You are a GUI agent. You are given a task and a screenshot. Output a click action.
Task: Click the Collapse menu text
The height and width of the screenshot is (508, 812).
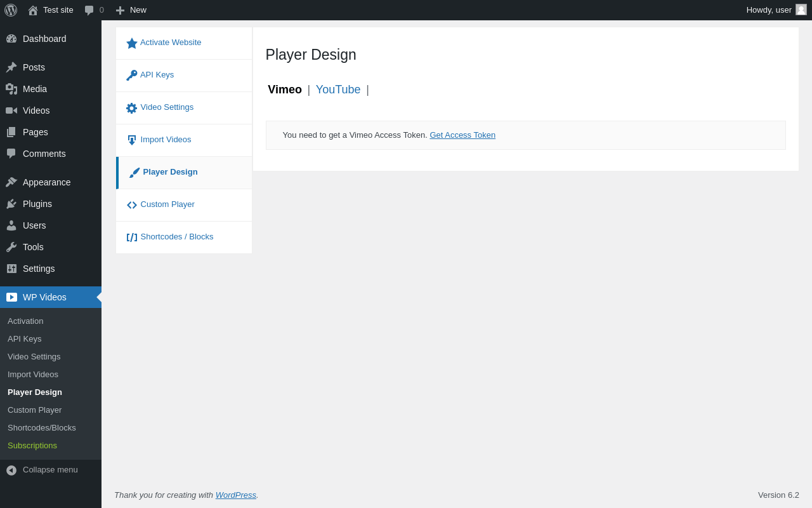(x=50, y=470)
